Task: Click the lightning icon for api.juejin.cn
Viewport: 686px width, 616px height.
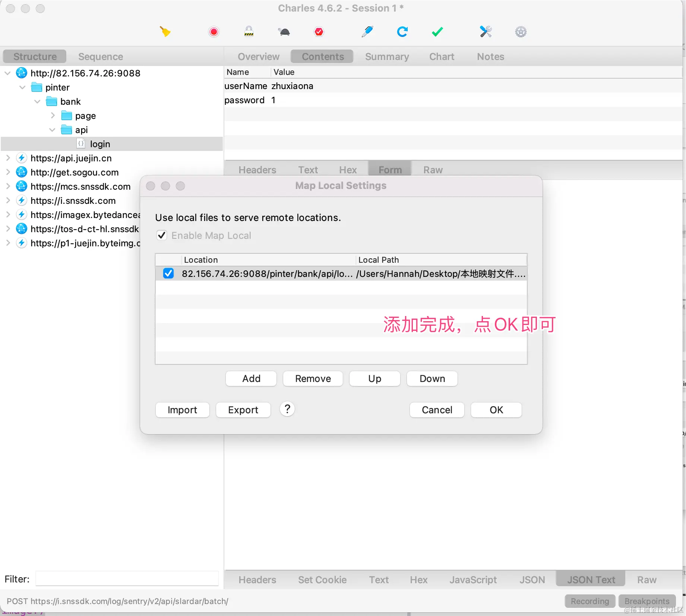Action: 22,158
